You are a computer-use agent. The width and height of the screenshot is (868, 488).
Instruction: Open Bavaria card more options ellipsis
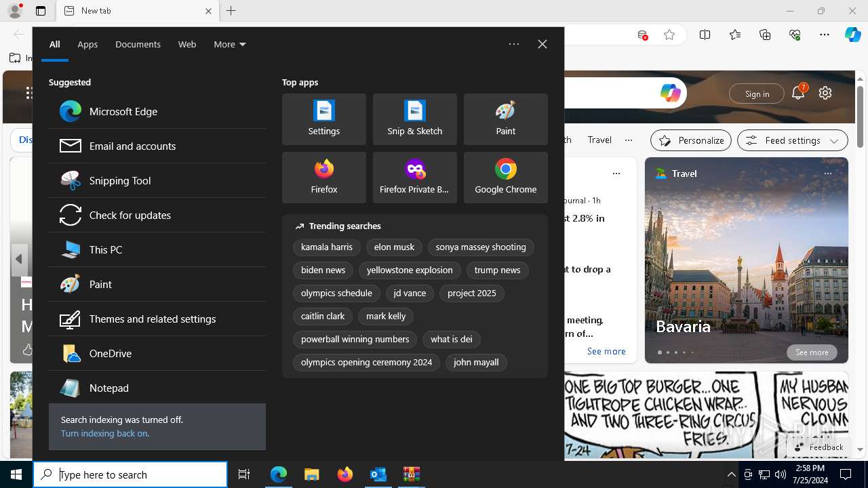827,174
